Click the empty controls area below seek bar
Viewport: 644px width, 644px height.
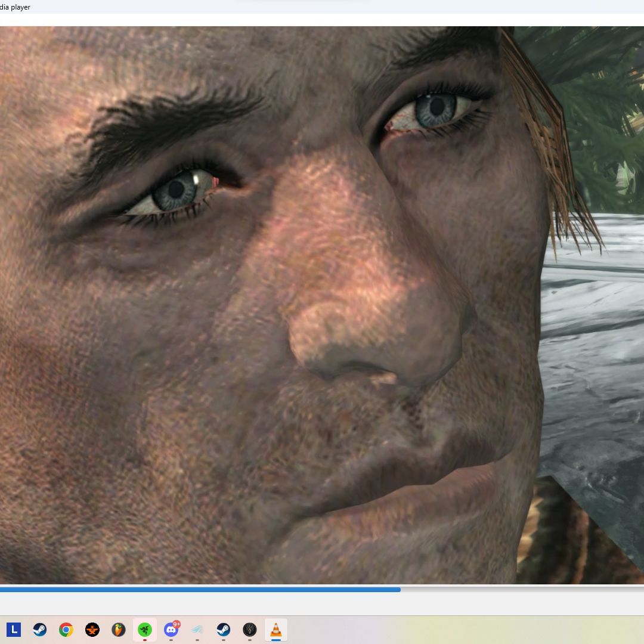322,603
